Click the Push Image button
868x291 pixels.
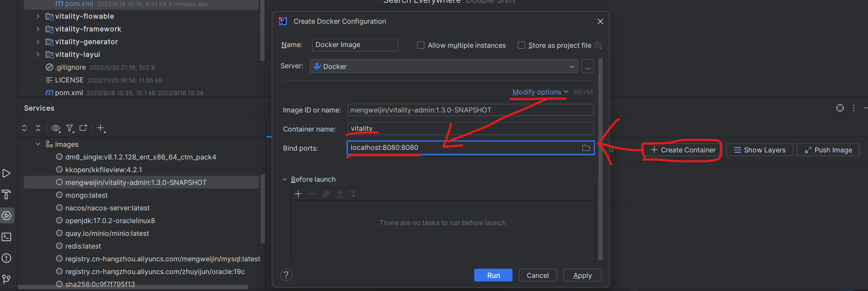click(828, 150)
